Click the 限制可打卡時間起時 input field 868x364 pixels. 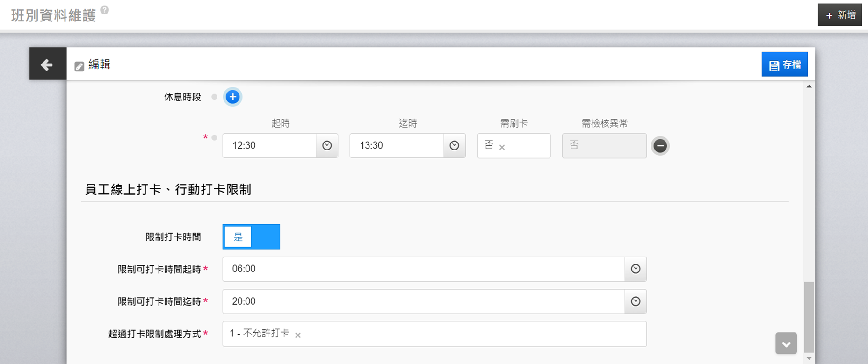(423, 269)
